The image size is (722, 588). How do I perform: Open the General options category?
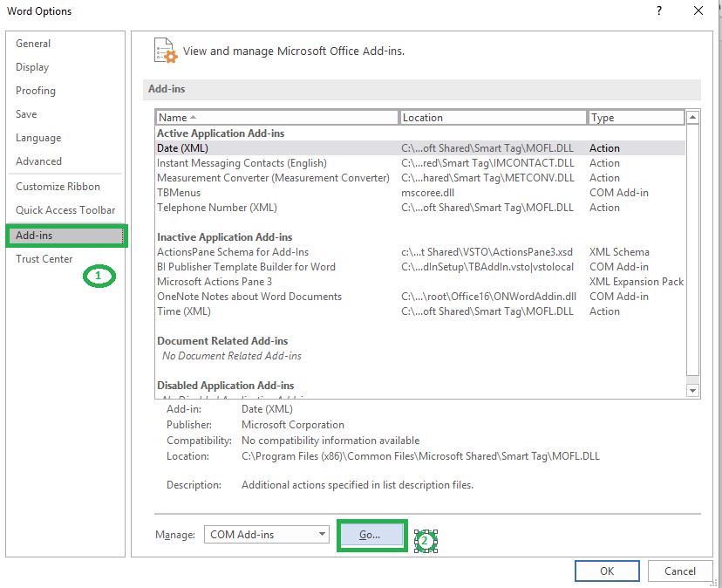pyautogui.click(x=33, y=44)
